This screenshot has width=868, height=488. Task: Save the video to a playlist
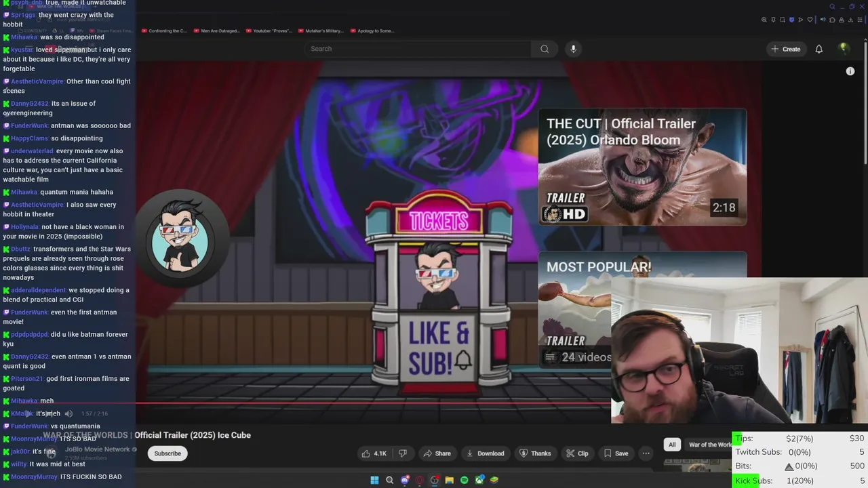point(616,453)
